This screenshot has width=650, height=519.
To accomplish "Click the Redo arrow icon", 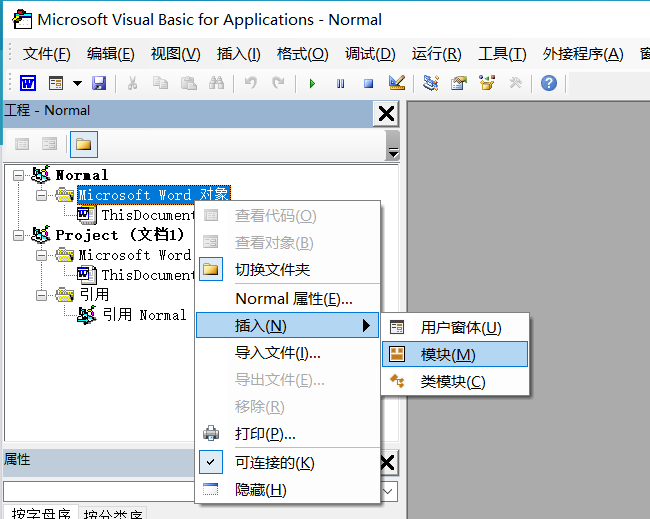I will click(x=278, y=83).
